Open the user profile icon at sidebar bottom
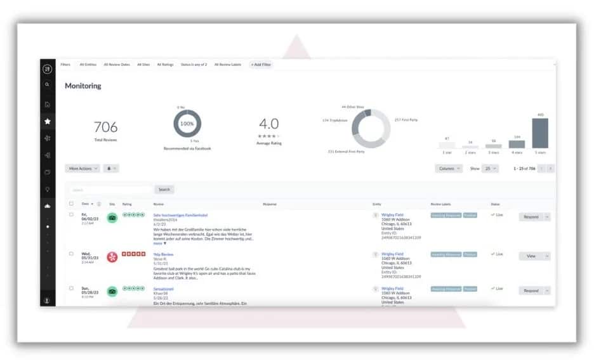The width and height of the screenshot is (594, 364). click(48, 301)
